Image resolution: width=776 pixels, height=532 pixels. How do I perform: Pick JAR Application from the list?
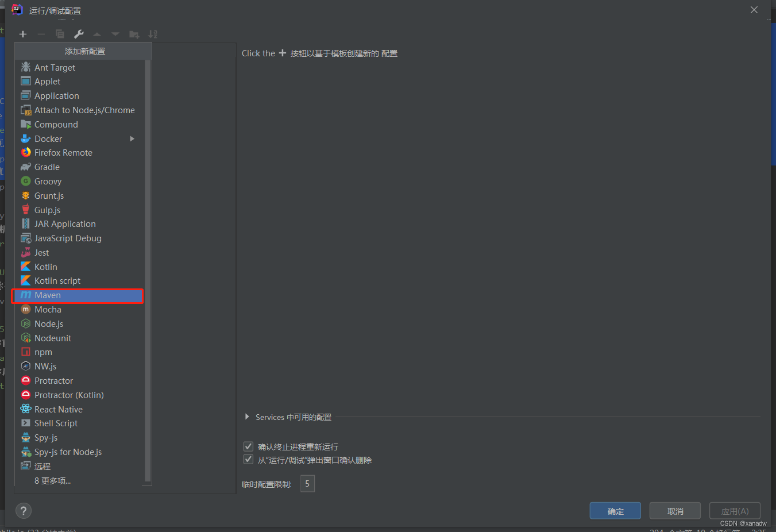[x=80, y=223]
